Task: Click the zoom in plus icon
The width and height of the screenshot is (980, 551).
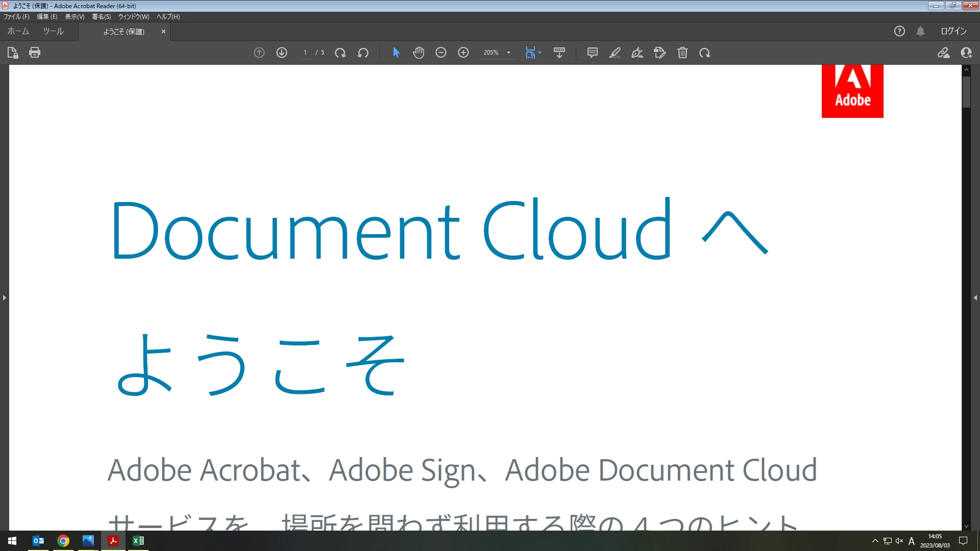Action: point(463,53)
